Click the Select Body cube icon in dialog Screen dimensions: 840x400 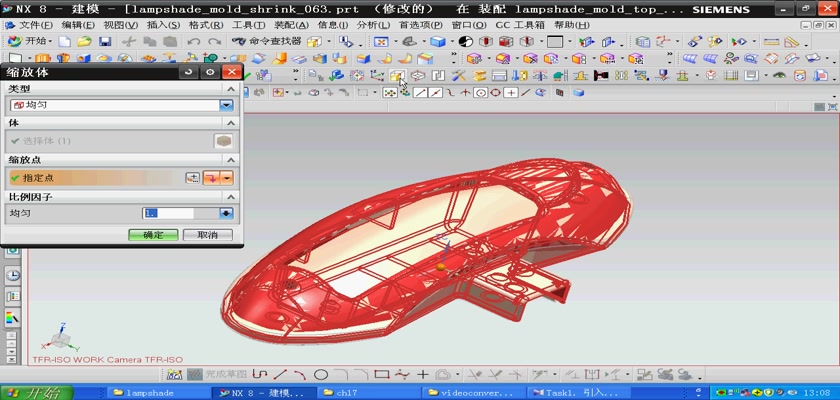click(224, 141)
